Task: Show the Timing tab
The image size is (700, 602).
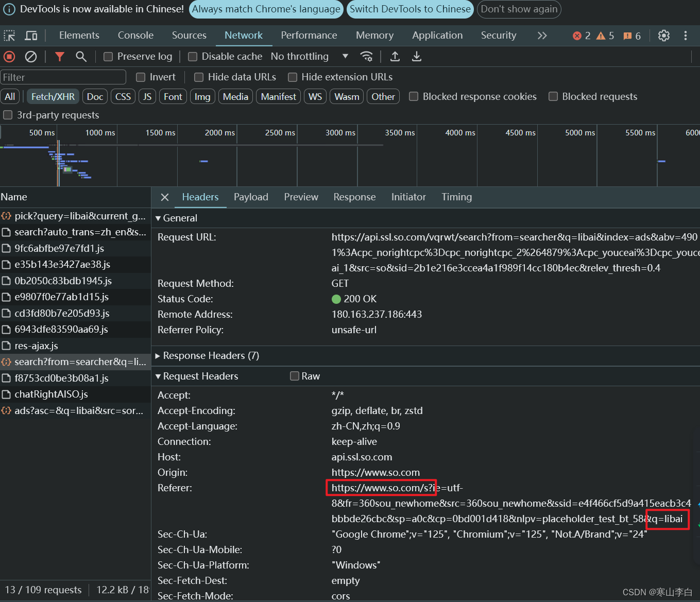Action: pyautogui.click(x=457, y=197)
